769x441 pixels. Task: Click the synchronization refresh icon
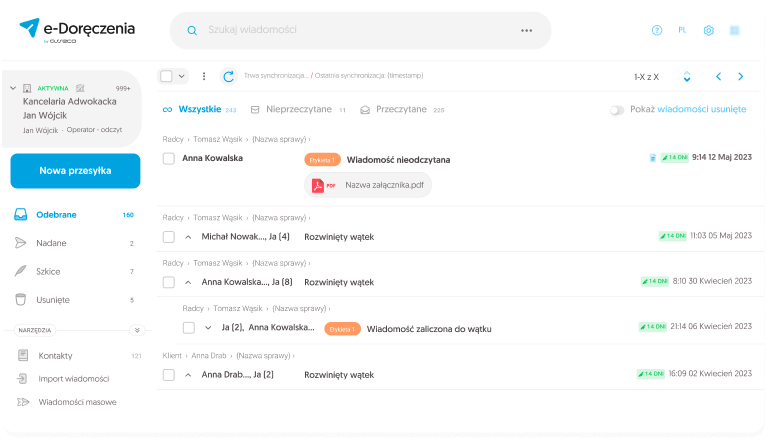pos(228,76)
